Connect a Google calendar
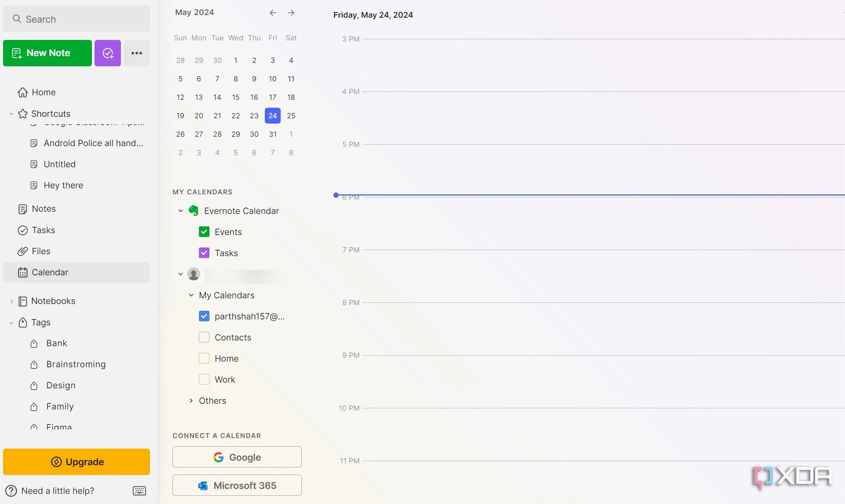 (237, 457)
